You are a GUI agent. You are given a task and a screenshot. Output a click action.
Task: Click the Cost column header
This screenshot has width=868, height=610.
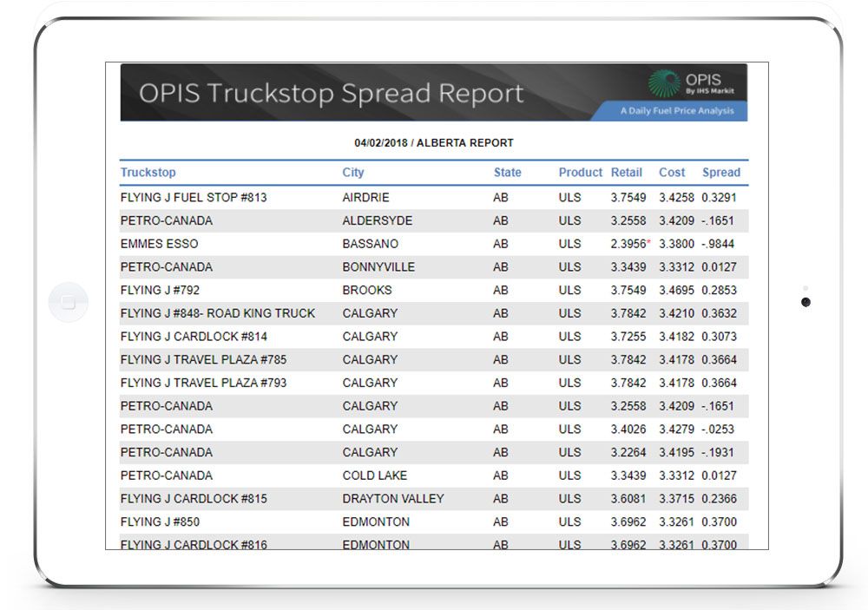pyautogui.click(x=672, y=172)
